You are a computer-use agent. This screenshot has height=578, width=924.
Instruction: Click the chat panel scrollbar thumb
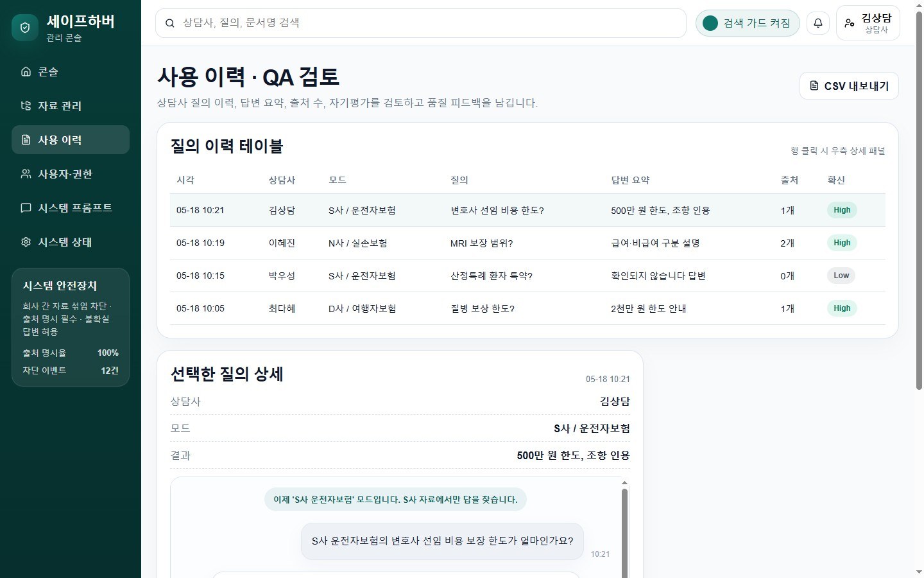point(624,534)
